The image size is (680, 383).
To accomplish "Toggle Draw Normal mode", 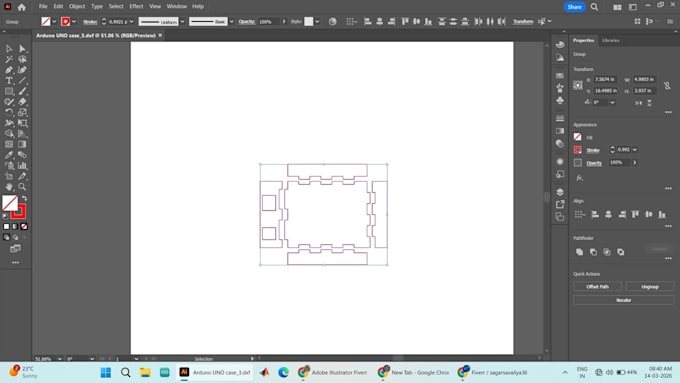I will pyautogui.click(x=6, y=237).
